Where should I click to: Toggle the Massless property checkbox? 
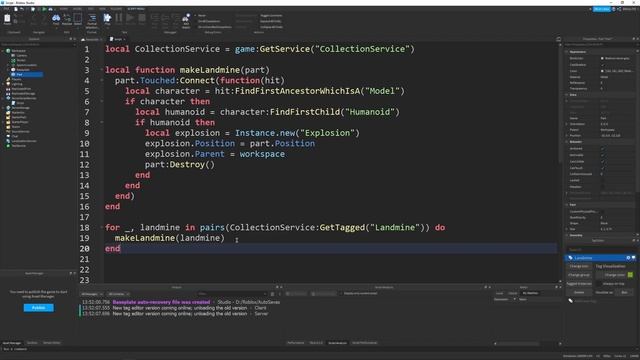coord(602,187)
